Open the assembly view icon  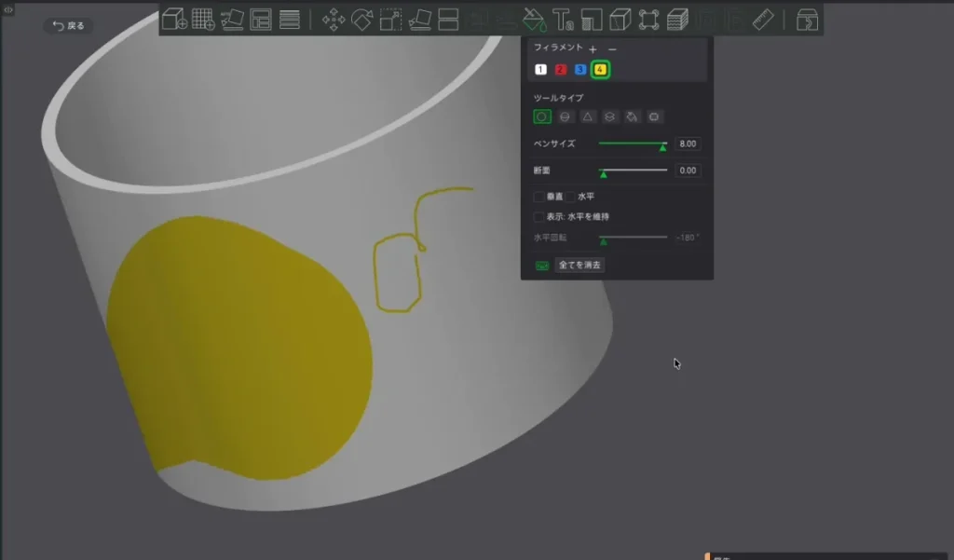[x=807, y=20]
